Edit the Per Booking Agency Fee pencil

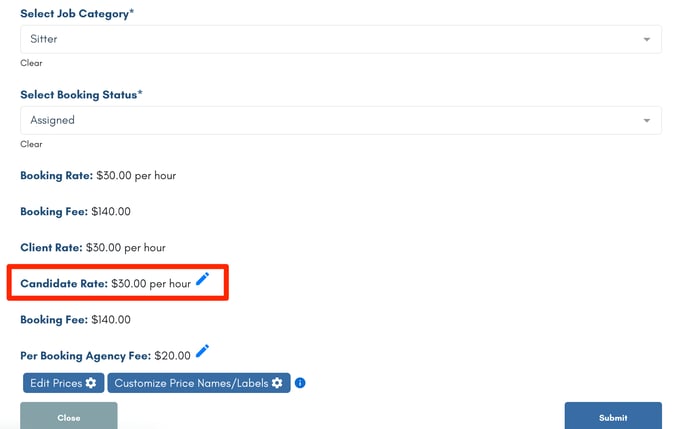point(202,351)
